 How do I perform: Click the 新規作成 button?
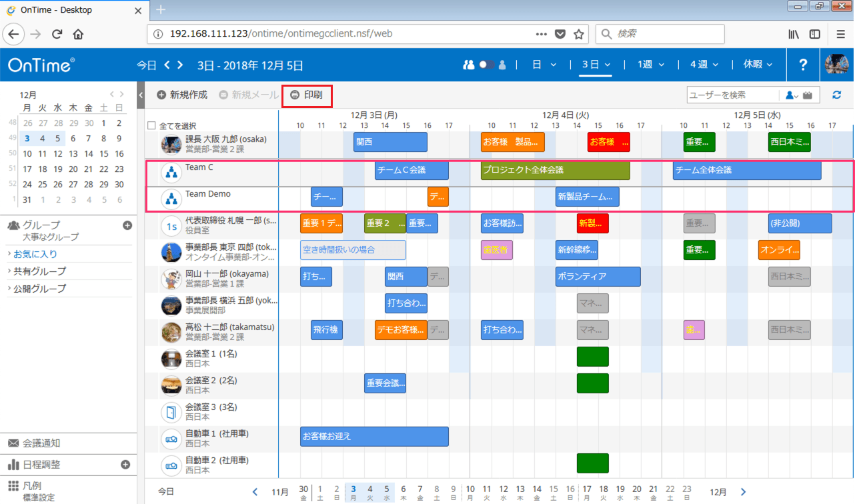182,95
